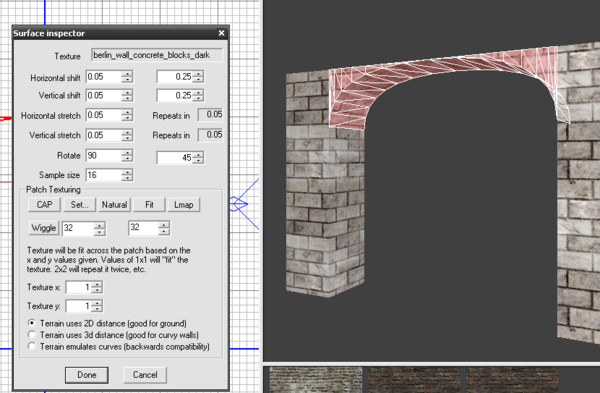Image resolution: width=600 pixels, height=393 pixels.
Task: Click the second Wiggle value field
Action: pos(143,228)
